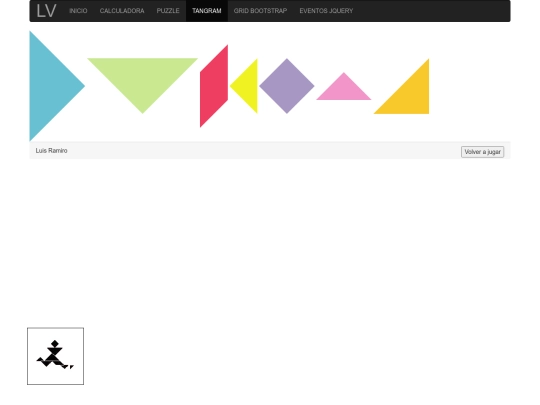The image size is (540, 405).
Task: Select the TANGRAM tab
Action: pos(207,11)
